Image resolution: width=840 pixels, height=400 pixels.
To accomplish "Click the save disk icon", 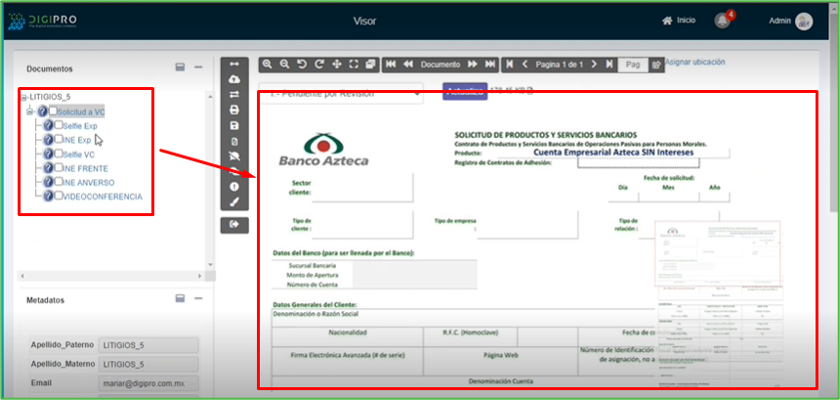I will click(234, 126).
